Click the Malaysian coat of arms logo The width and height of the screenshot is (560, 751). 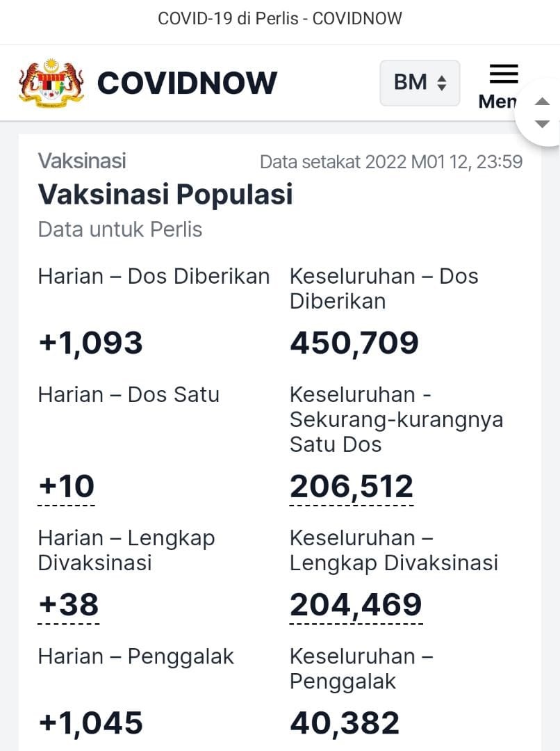[51, 83]
